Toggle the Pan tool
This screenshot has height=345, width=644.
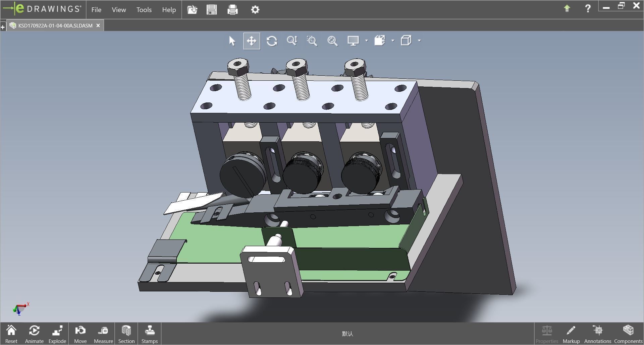click(252, 41)
